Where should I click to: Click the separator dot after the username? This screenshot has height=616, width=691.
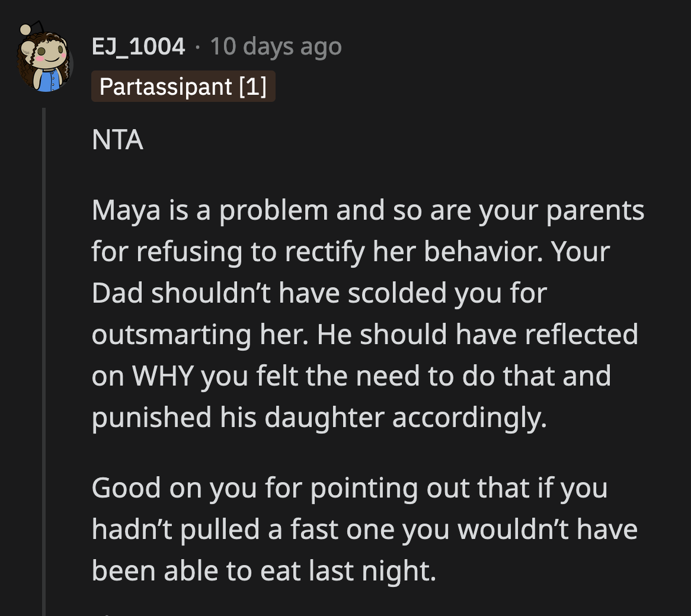[199, 47]
